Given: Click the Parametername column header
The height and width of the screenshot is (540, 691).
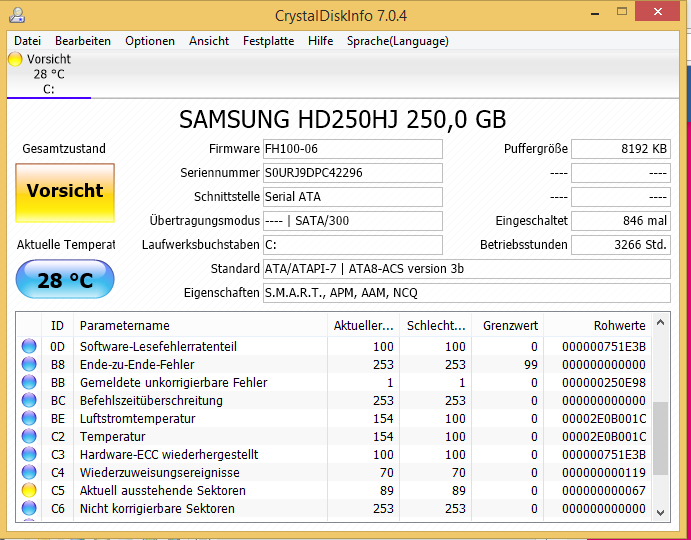Looking at the screenshot, I should [x=201, y=326].
